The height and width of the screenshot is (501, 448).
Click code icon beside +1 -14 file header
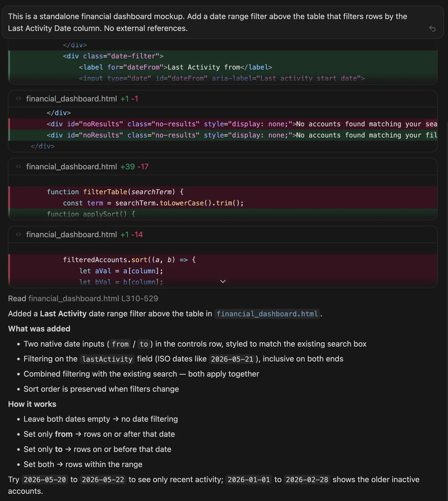point(19,234)
